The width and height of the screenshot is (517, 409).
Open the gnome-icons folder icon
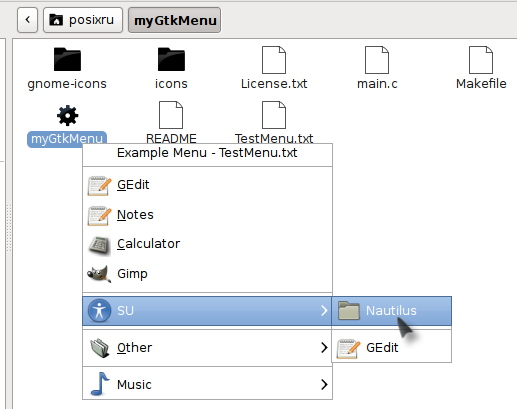pyautogui.click(x=67, y=59)
